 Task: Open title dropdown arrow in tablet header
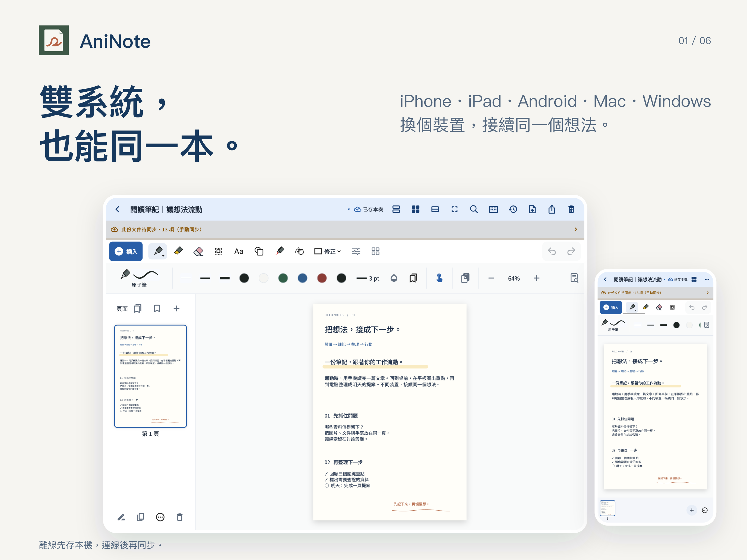click(349, 209)
